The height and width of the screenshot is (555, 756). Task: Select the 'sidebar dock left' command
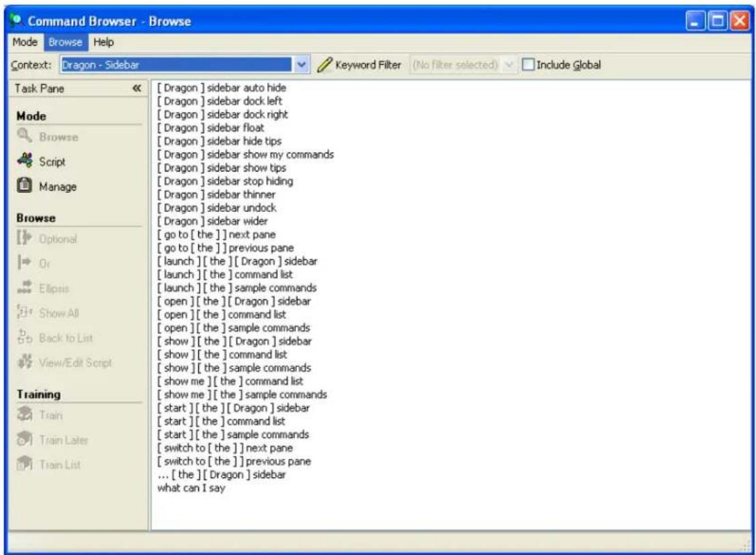coord(220,101)
